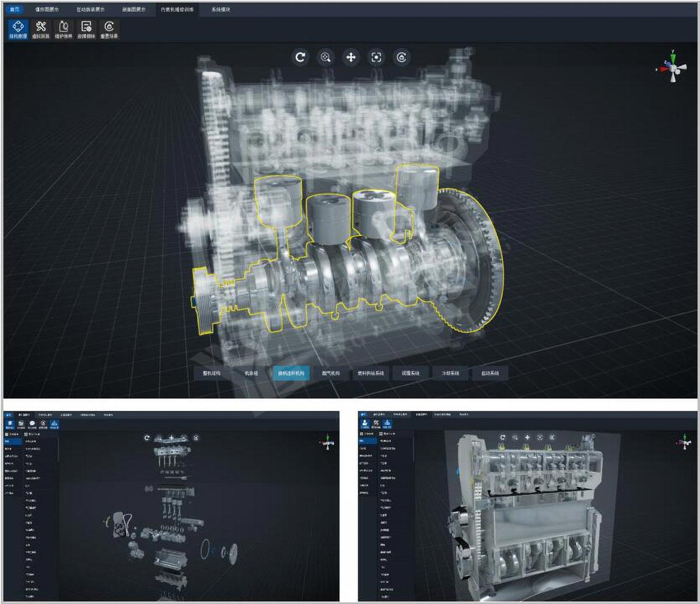Select the 结构原理 structure principle icon
Viewport: 700px width, 604px height.
click(17, 30)
